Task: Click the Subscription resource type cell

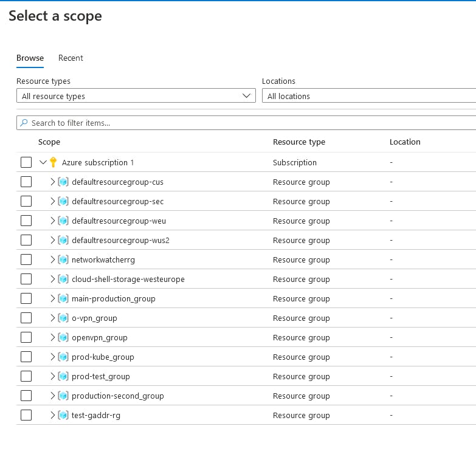Action: click(295, 163)
